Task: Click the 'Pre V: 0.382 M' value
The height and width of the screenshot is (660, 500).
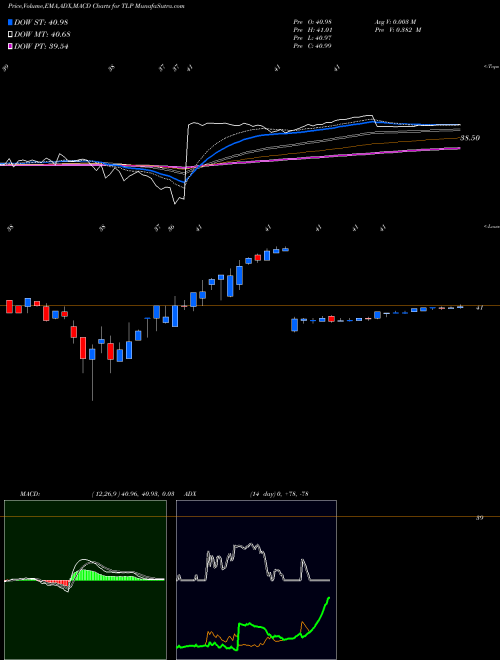Action: (397, 30)
